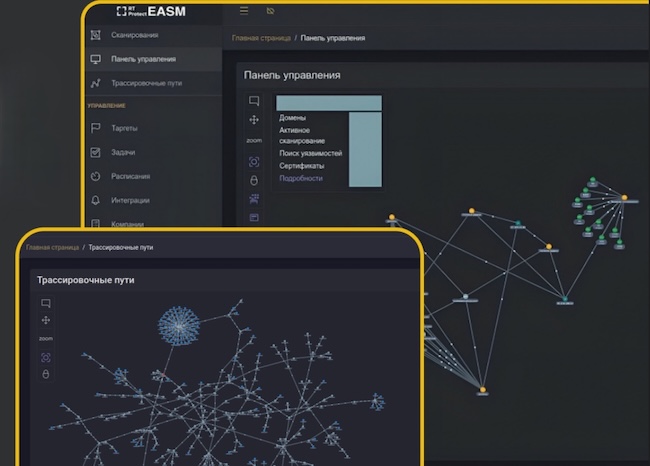The image size is (650, 466).
Task: Click the Сканирования sidebar icon
Action: tap(96, 35)
